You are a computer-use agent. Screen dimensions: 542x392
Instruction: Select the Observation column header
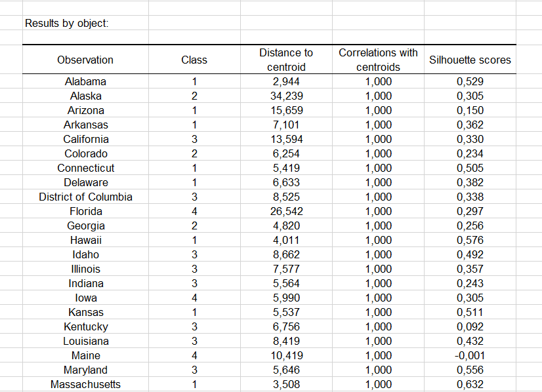click(x=85, y=60)
